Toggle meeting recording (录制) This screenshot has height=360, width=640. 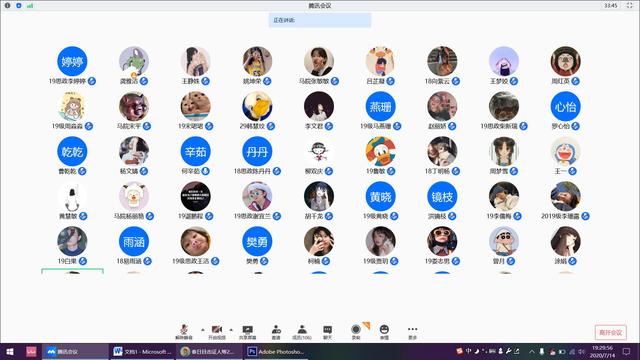point(356,332)
